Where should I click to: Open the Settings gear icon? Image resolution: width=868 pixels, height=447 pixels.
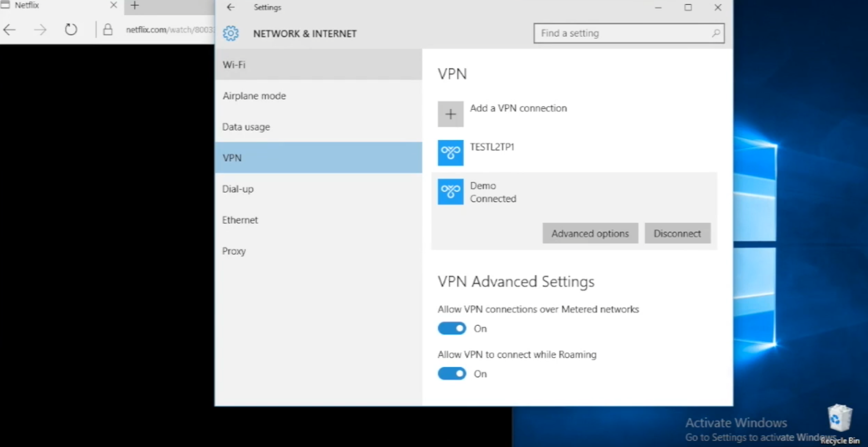click(x=230, y=33)
